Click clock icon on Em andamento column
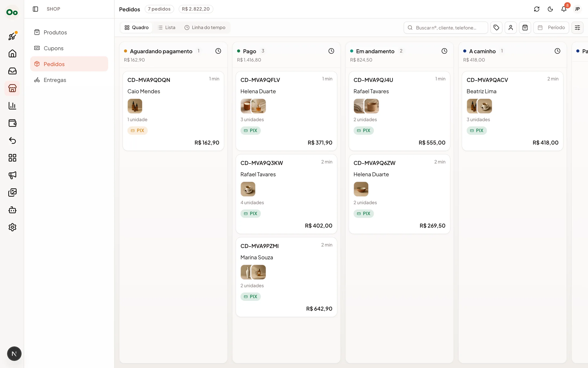 tap(444, 51)
